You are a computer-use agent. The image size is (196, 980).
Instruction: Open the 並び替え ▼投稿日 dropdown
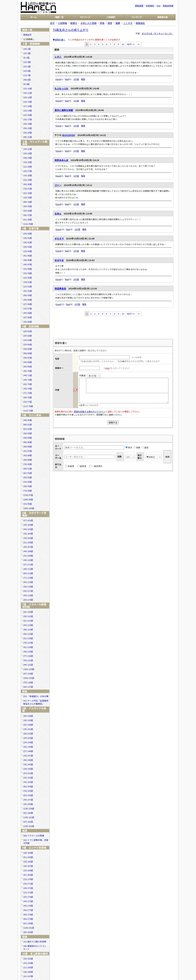pos(153,457)
